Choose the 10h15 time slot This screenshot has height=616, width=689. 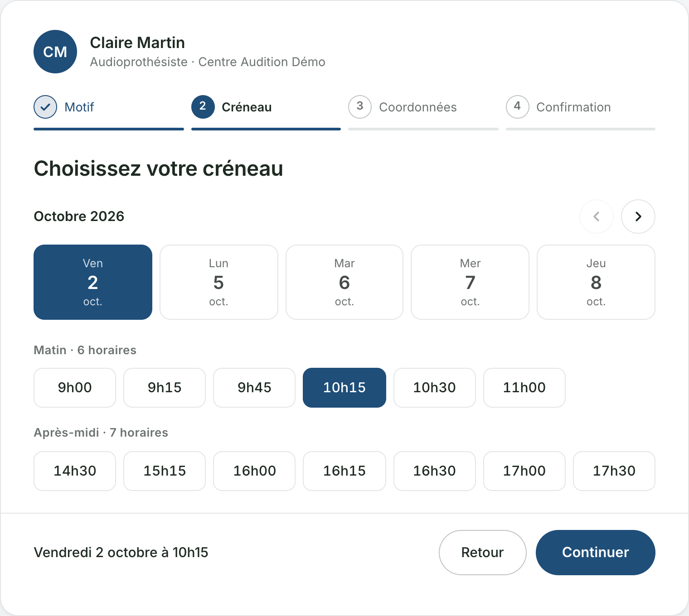[x=344, y=388]
